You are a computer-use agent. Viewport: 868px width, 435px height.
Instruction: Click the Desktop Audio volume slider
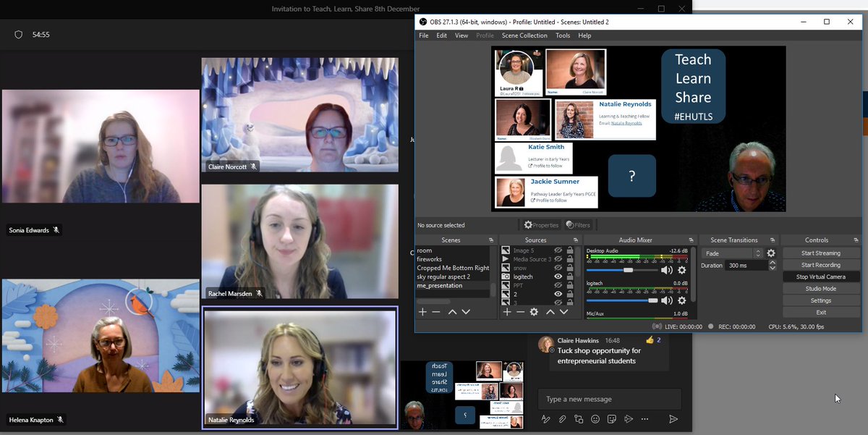click(x=621, y=270)
